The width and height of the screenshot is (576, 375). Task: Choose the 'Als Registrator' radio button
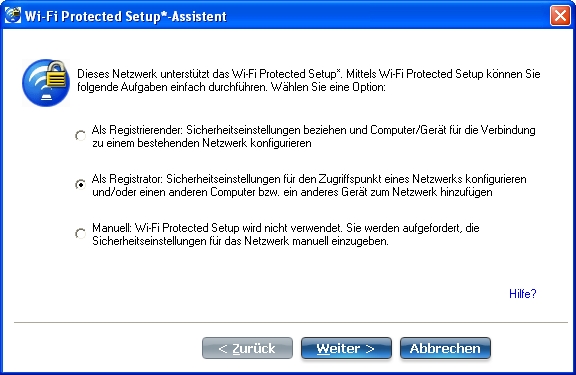click(80, 184)
